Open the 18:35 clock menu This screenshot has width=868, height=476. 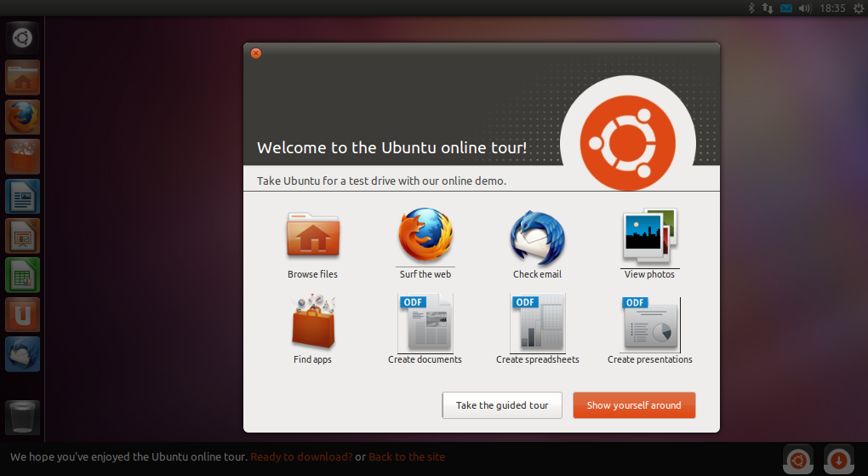(832, 8)
